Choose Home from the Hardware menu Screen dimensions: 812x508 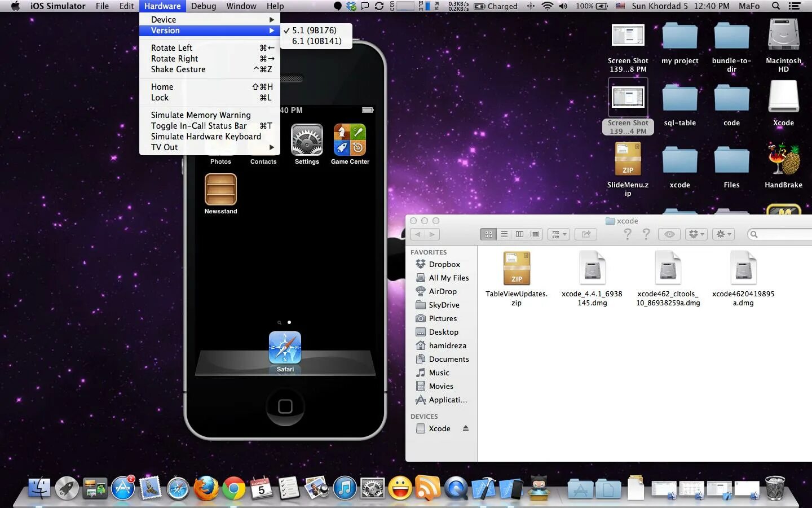coord(210,87)
